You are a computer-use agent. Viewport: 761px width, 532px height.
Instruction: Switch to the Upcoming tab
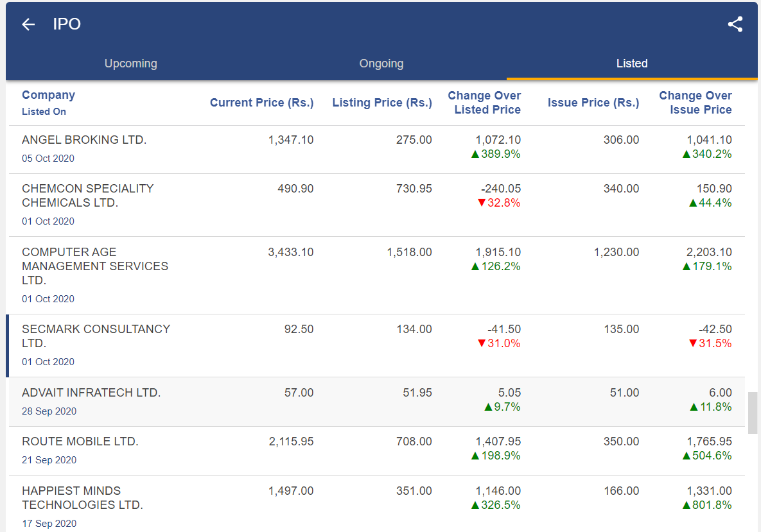pyautogui.click(x=130, y=64)
